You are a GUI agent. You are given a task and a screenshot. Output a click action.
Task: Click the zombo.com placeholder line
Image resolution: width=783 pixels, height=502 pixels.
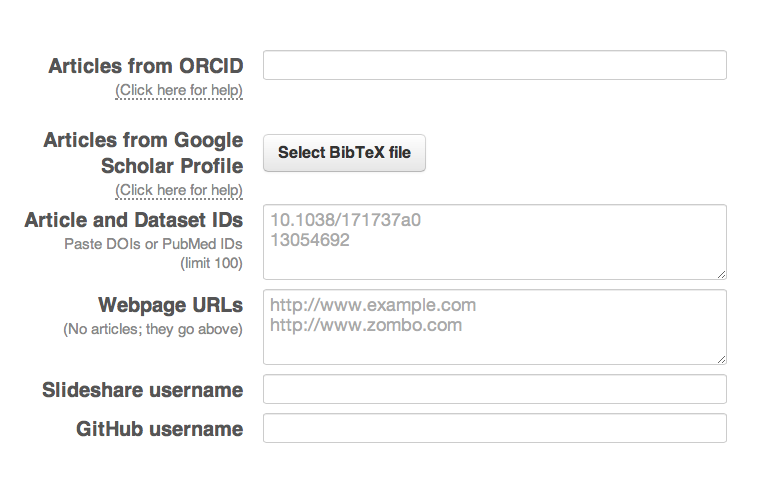coord(366,325)
